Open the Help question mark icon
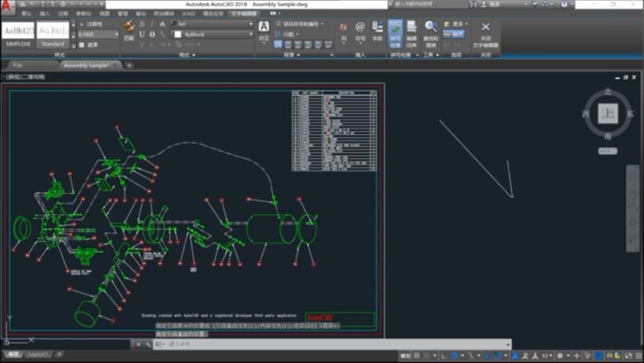The image size is (644, 363). pyautogui.click(x=564, y=4)
